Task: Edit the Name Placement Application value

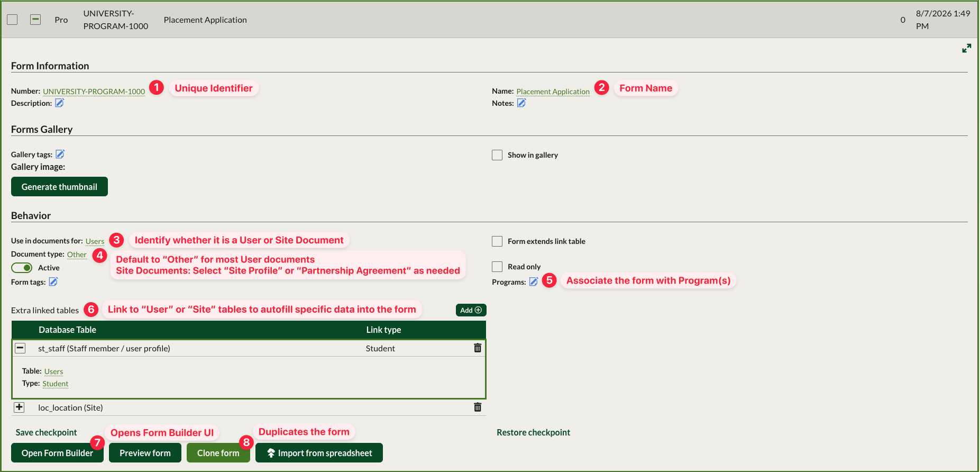Action: pos(553,92)
